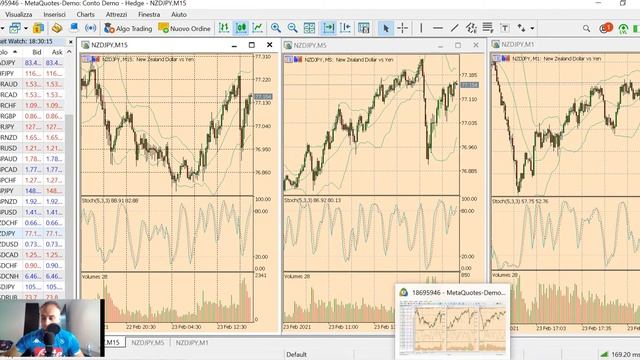Open the Visualizza menu
This screenshot has width=640, height=360.
point(18,14)
